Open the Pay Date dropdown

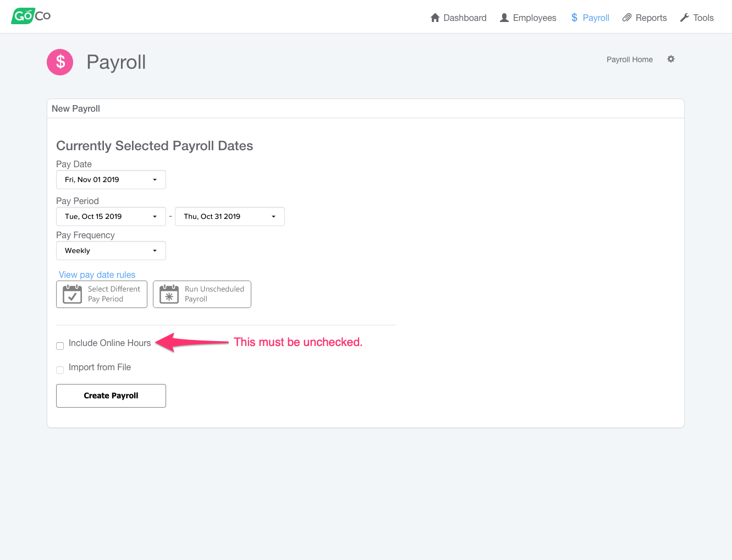(x=111, y=179)
